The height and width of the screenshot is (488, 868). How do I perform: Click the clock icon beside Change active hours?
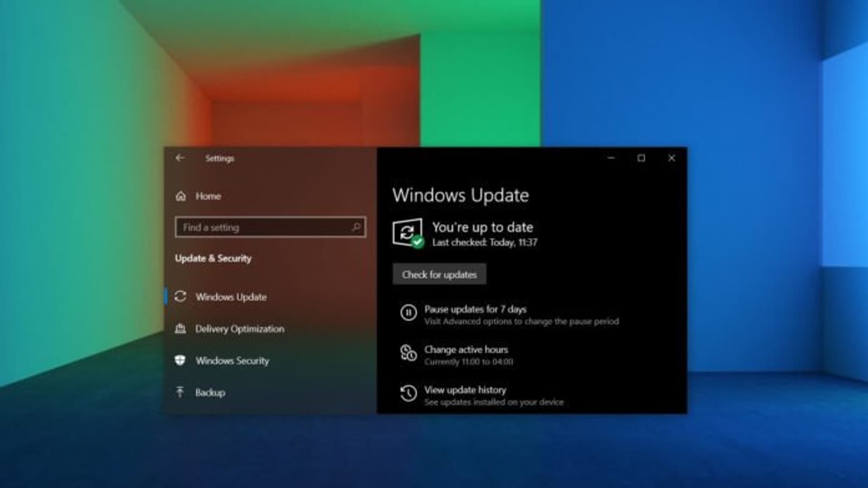tap(409, 354)
